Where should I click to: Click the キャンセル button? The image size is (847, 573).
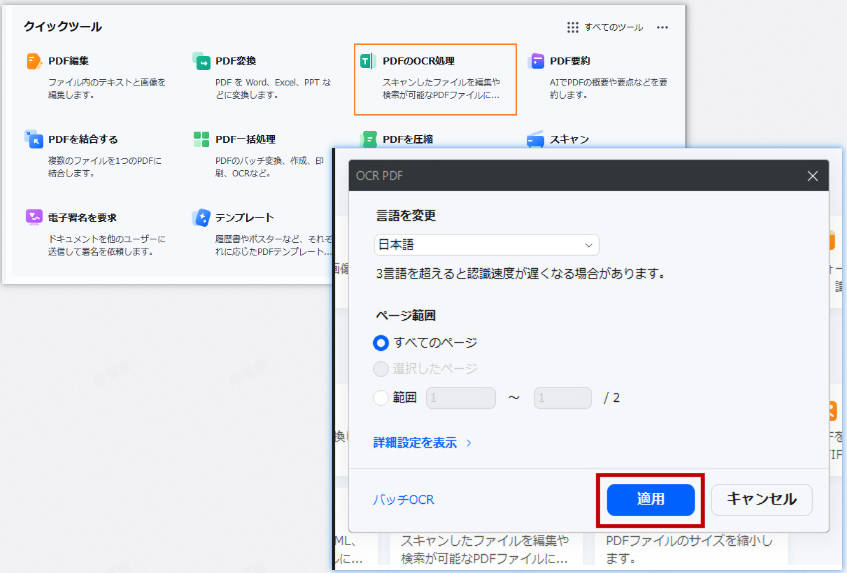pos(762,500)
